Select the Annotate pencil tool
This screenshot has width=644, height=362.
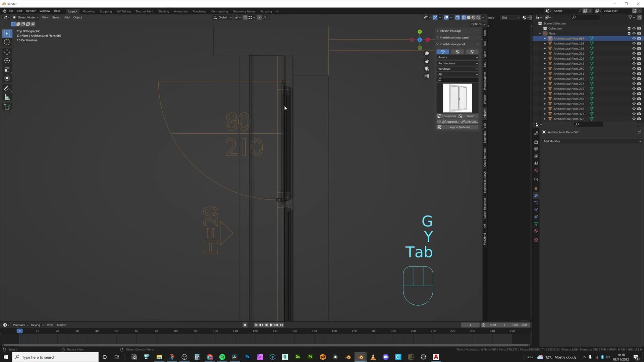tap(7, 88)
